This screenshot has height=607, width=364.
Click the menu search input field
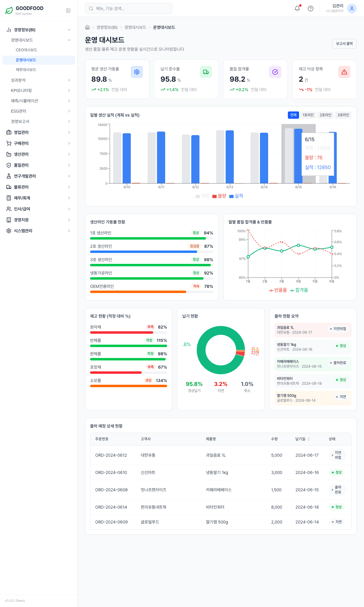129,9
